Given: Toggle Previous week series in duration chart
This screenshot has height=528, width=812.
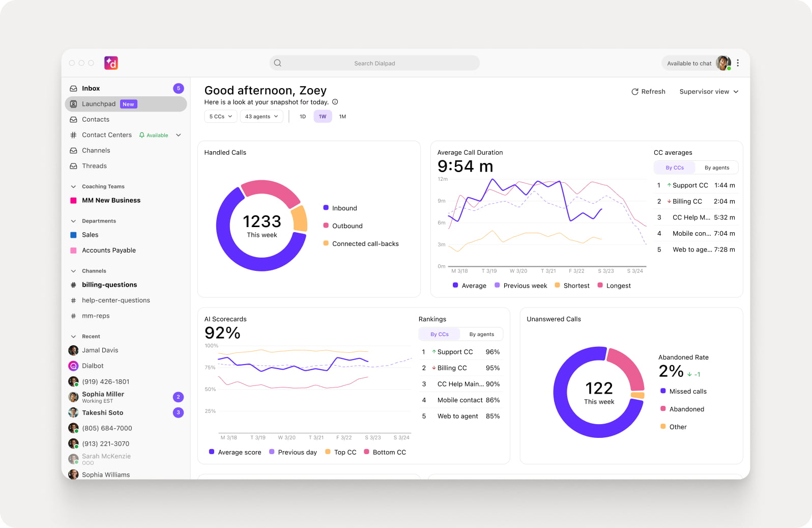Looking at the screenshot, I should coord(520,286).
